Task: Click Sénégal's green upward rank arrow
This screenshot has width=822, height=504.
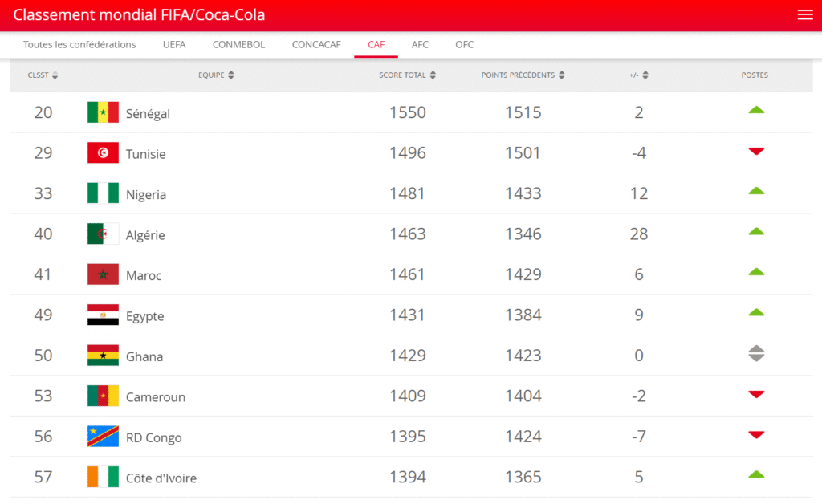Action: [x=755, y=109]
